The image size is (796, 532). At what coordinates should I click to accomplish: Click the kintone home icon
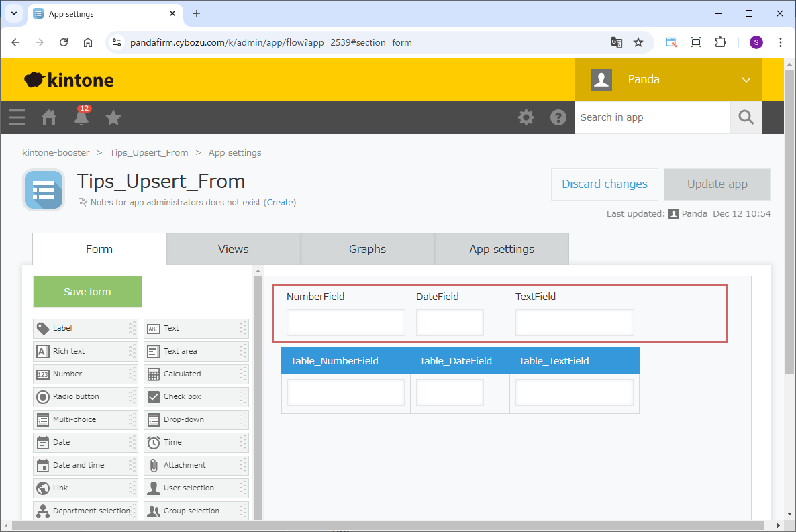[x=49, y=118]
